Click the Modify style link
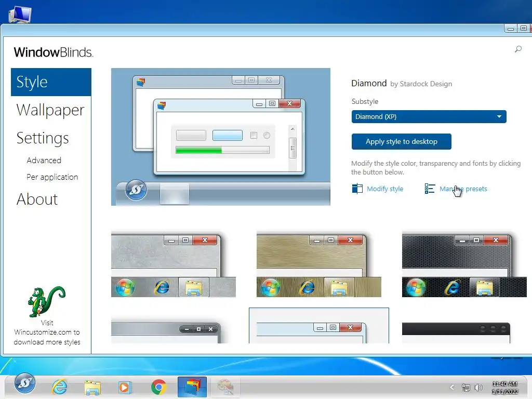 click(385, 189)
